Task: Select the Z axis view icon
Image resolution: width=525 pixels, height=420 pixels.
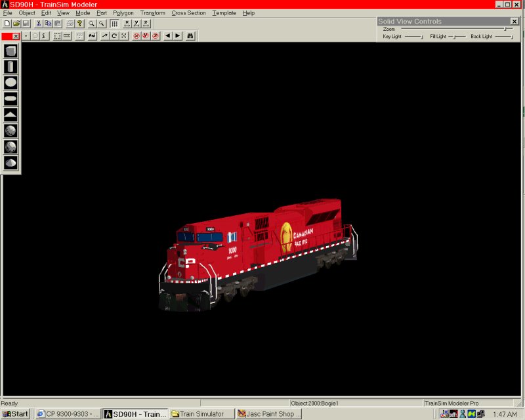Action: click(146, 24)
